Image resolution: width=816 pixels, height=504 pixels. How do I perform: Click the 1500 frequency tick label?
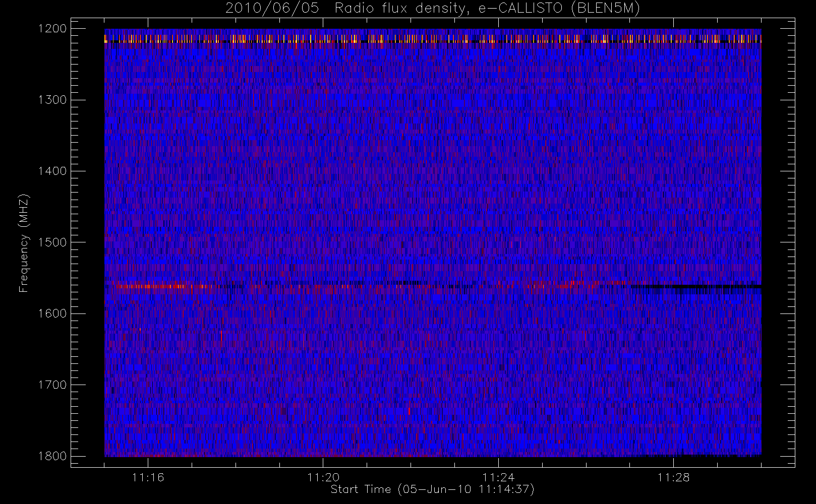point(52,242)
